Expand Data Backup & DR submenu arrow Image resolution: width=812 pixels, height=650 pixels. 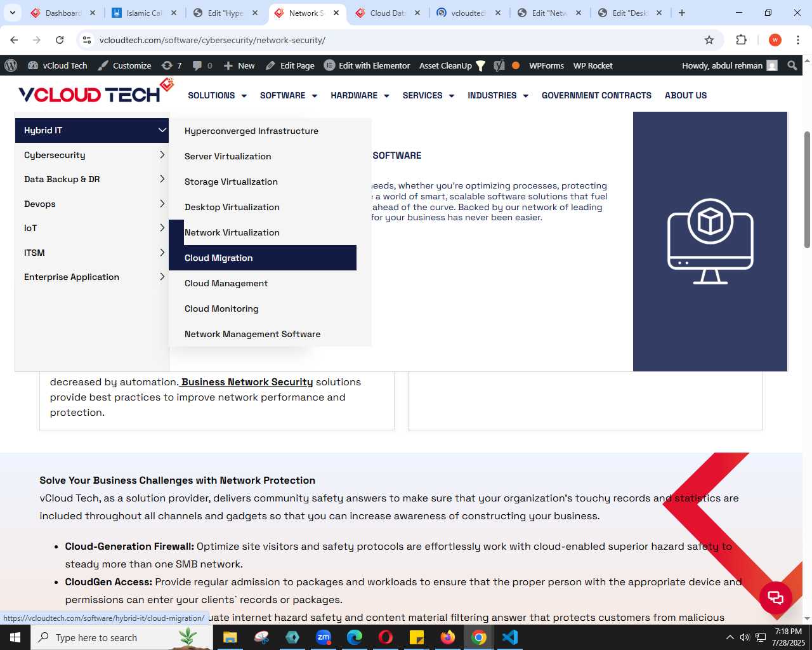pos(162,179)
